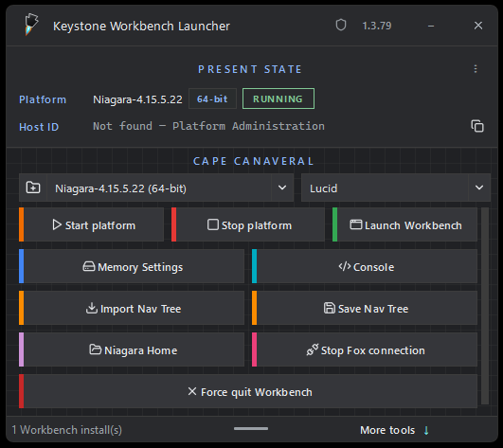Image resolution: width=503 pixels, height=448 pixels.
Task: Open Niagara Home folder
Action: (132, 349)
